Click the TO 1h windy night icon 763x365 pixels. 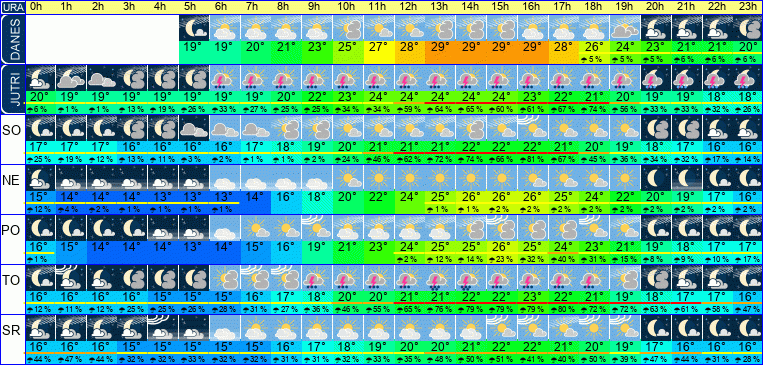(x=71, y=278)
